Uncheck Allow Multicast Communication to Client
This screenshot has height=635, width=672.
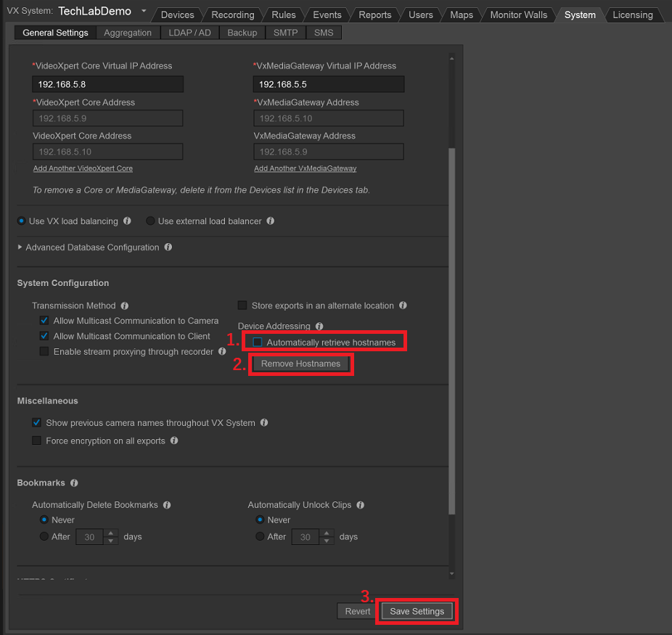pyautogui.click(x=44, y=336)
